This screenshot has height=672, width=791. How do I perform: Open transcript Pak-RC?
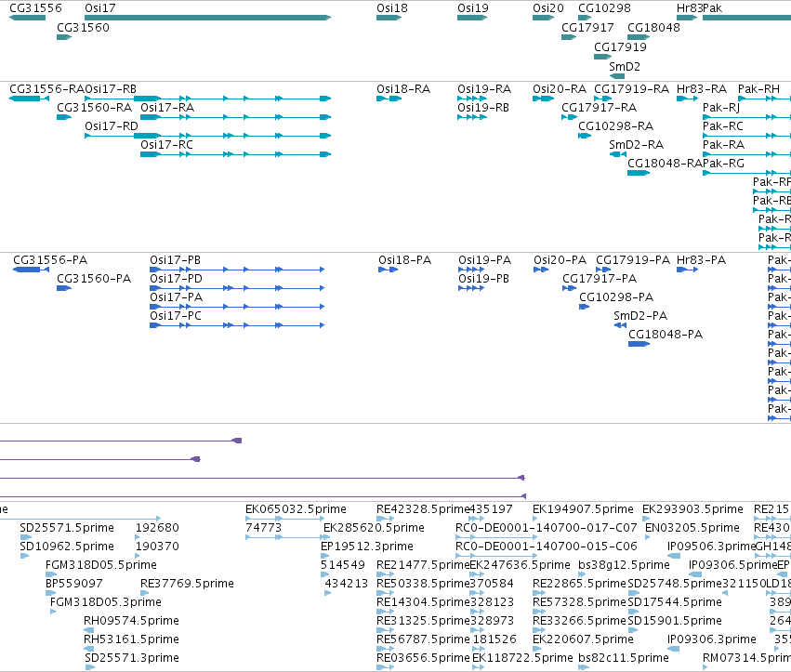723,126
